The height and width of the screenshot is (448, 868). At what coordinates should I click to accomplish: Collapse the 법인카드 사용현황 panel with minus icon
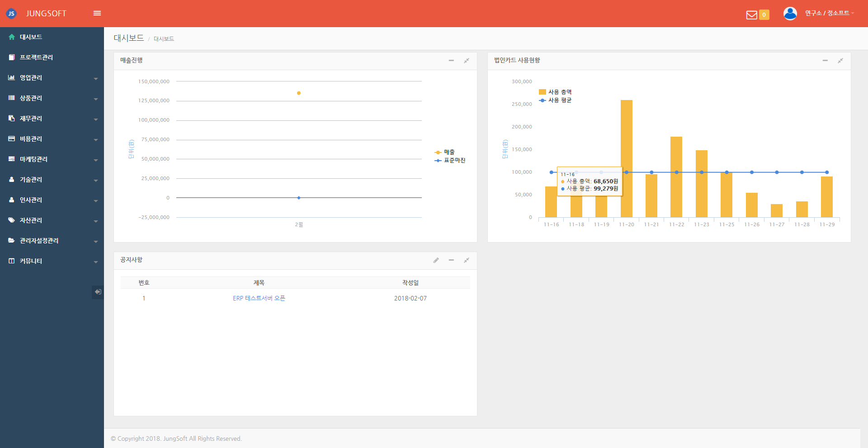825,61
